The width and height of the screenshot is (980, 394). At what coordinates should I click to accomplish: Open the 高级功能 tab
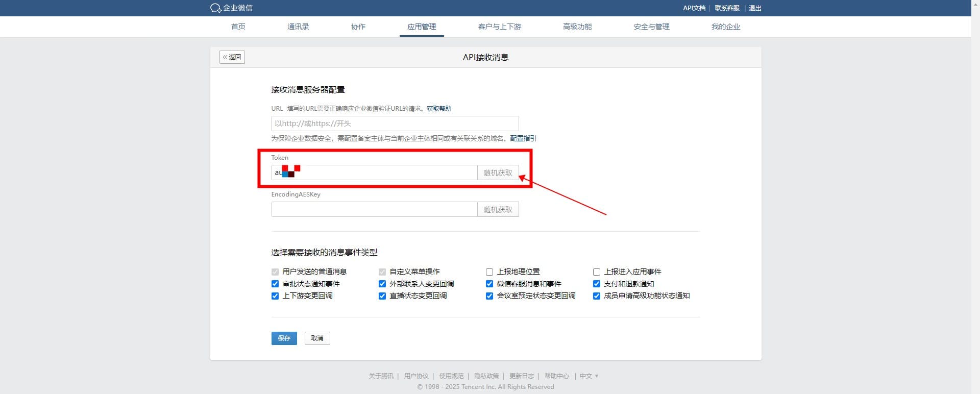[577, 27]
